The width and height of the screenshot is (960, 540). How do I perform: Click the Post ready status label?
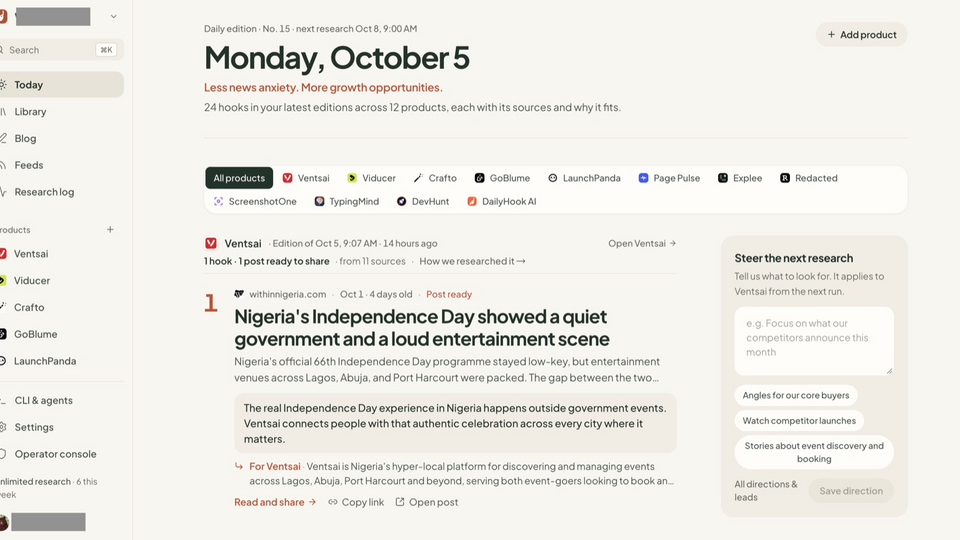(449, 294)
